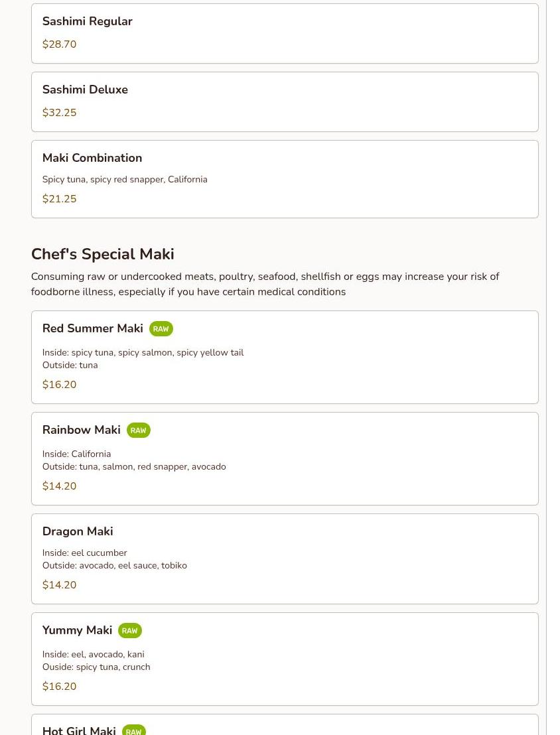Click the Dragon Maki $14.20 price
This screenshot has height=735, width=560.
point(59,585)
